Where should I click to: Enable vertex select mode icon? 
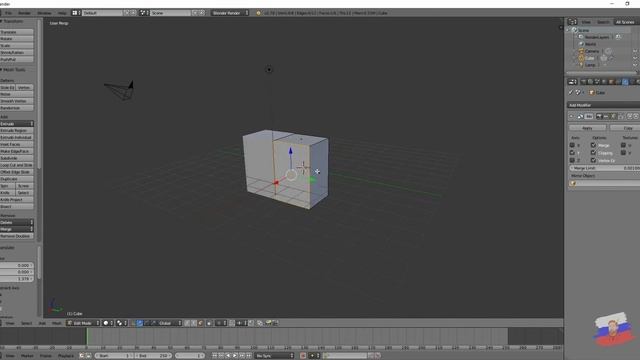pyautogui.click(x=187, y=323)
